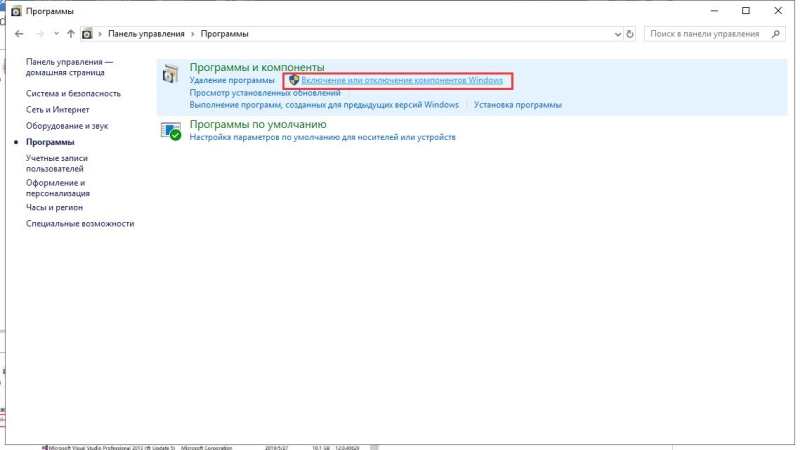
Task: Go back with the left arrow button
Action: [19, 34]
